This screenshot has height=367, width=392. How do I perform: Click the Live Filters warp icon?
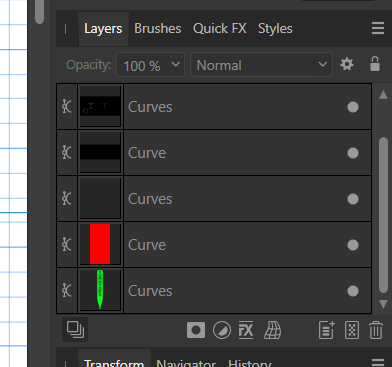[x=272, y=330]
